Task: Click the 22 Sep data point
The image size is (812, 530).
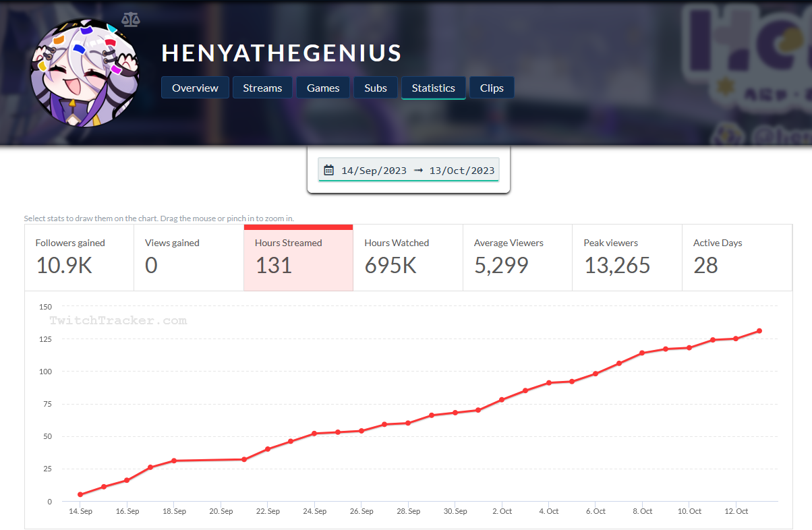Action: click(268, 449)
